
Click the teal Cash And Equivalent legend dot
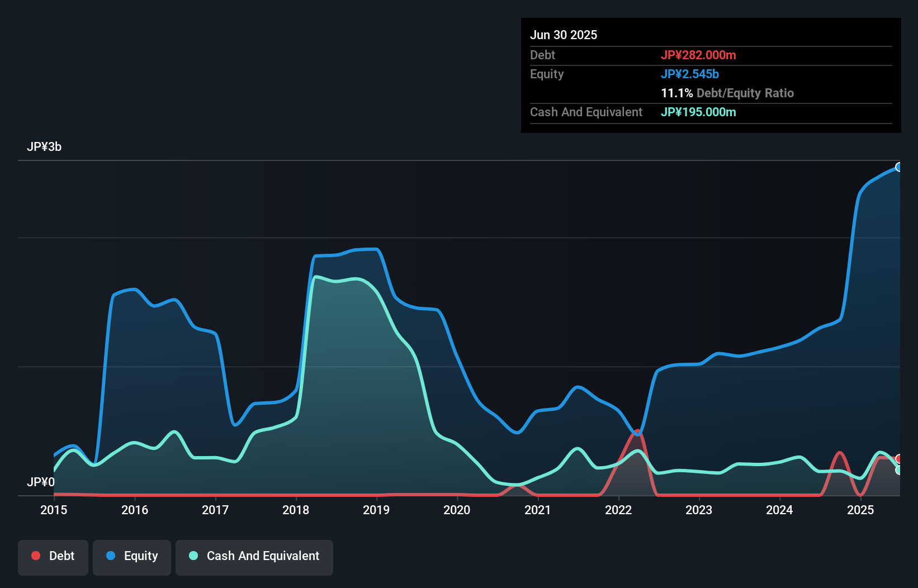[193, 556]
